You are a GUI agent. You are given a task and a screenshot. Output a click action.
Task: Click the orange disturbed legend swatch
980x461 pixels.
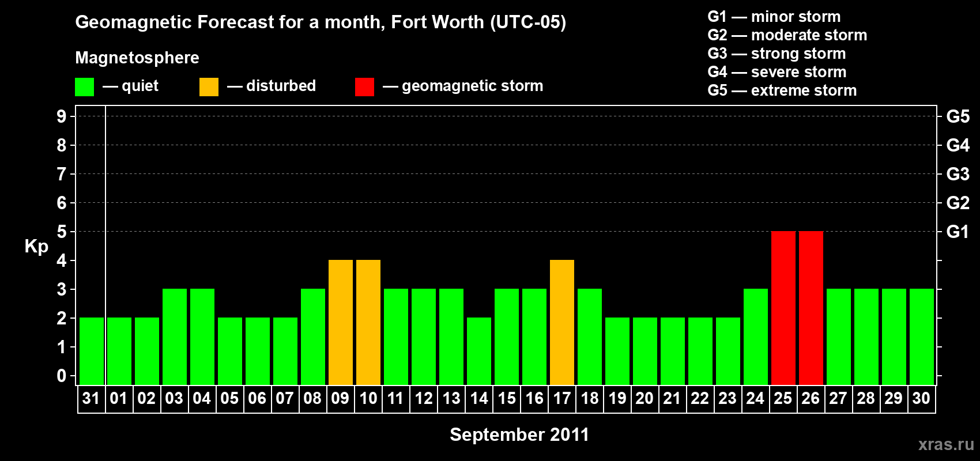209,87
